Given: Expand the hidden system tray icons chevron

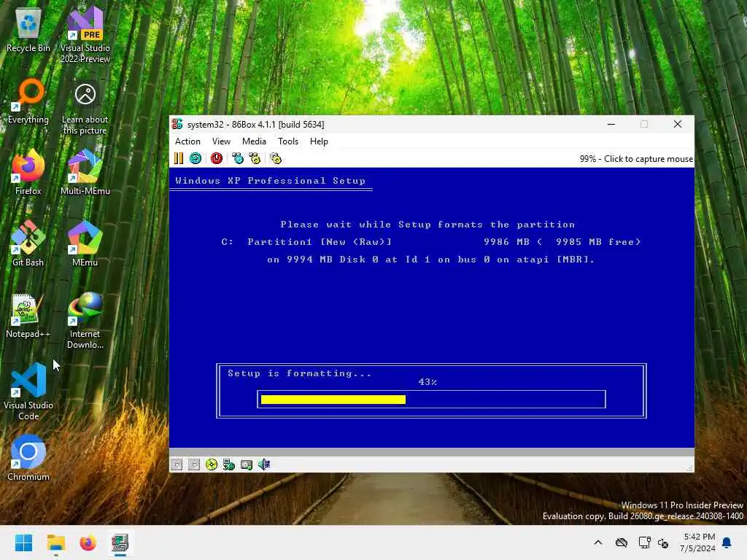Looking at the screenshot, I should pyautogui.click(x=598, y=542).
